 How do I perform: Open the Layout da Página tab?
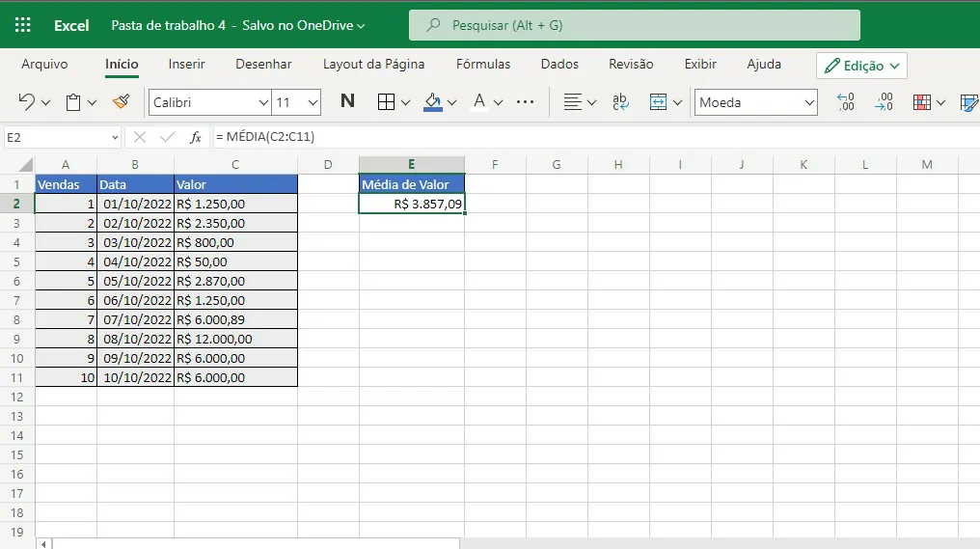coord(373,64)
